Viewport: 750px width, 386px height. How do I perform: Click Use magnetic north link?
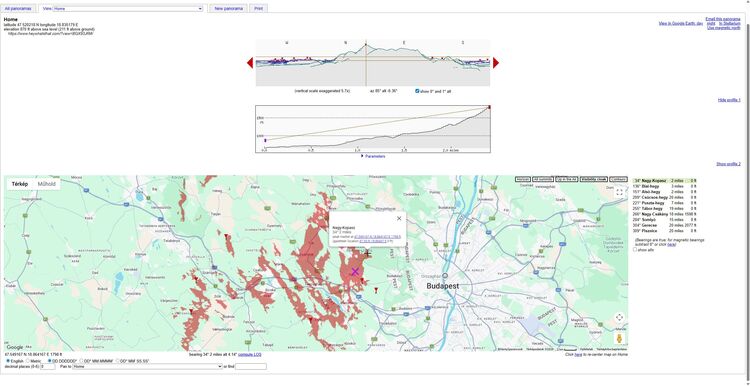(724, 28)
